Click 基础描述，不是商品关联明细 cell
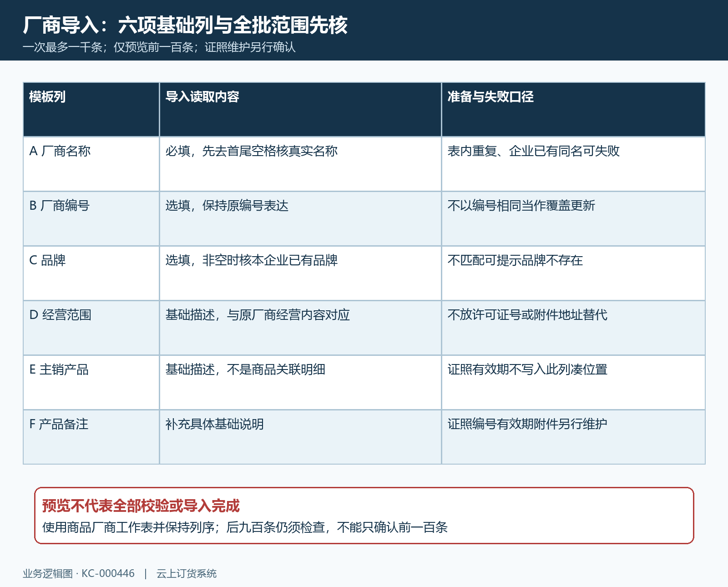Image resolution: width=728 pixels, height=587 pixels. tap(300, 383)
